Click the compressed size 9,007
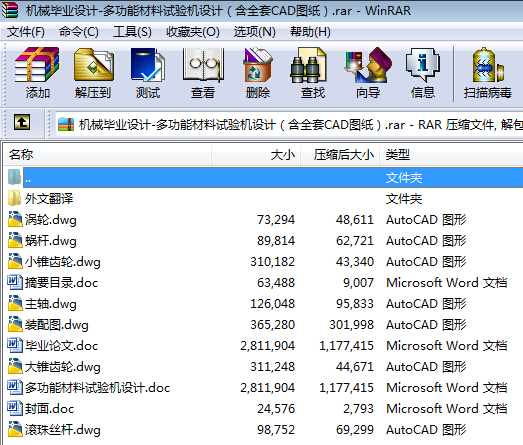 point(359,283)
